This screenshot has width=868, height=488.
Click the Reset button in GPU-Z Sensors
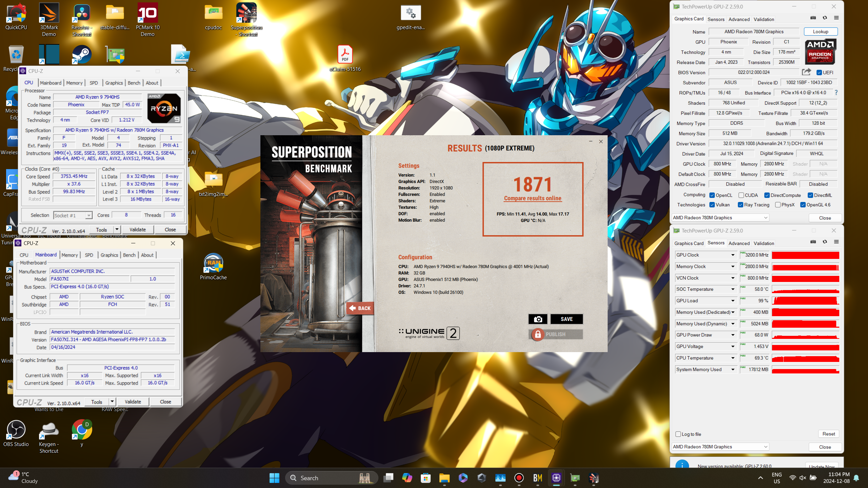point(829,434)
